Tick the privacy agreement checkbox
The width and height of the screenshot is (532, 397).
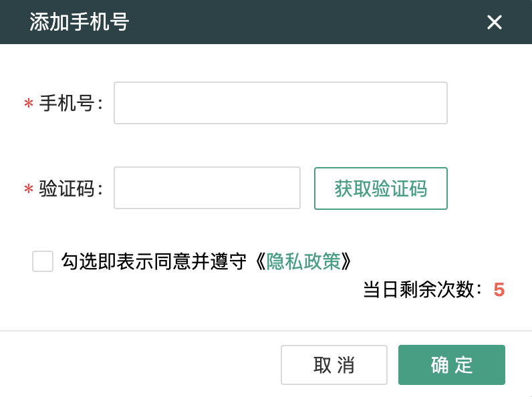(x=43, y=261)
